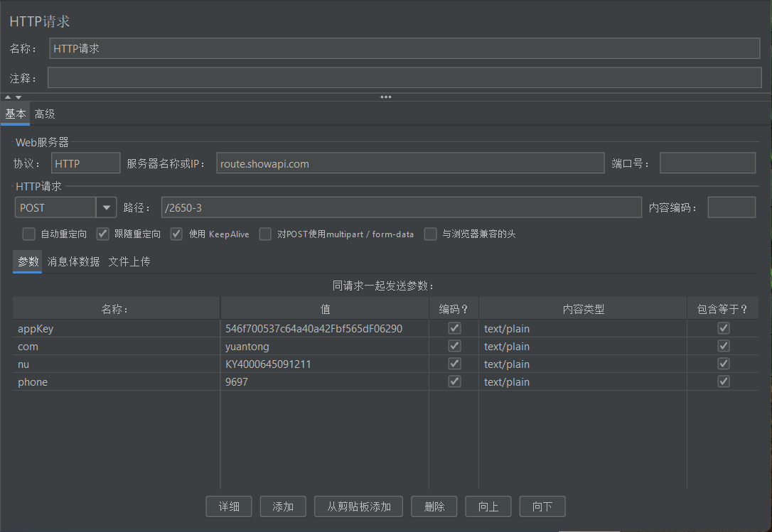Open the 文件上传 tab
The height and width of the screenshot is (532, 772).
tap(129, 261)
